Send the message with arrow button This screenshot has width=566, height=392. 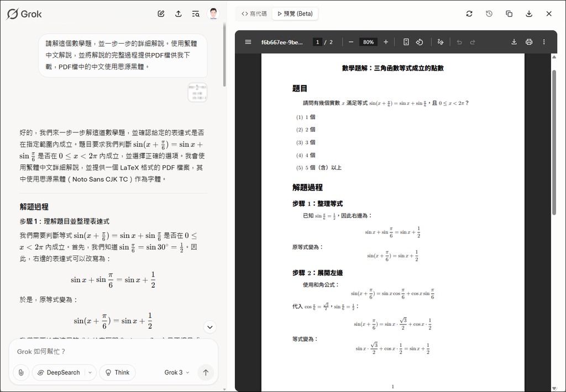pos(206,373)
